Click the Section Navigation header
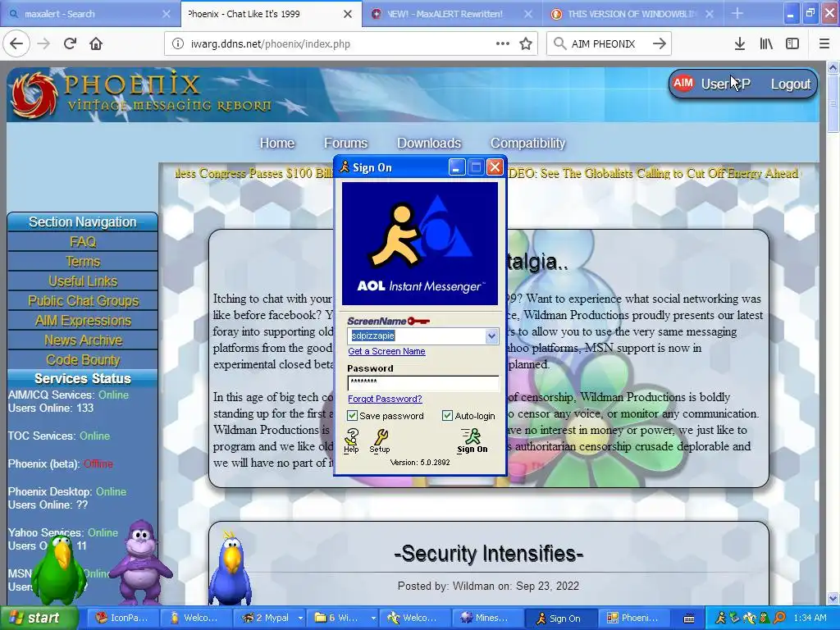Viewport: 840px width, 630px height. point(83,221)
